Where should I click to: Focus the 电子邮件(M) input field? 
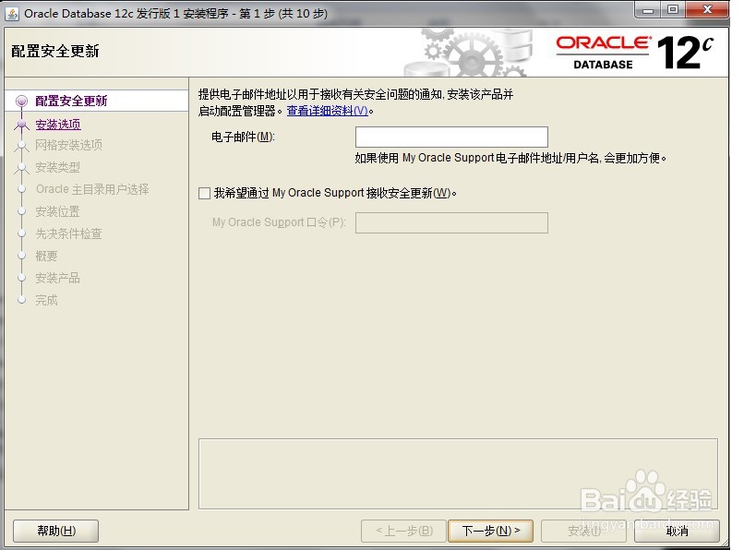pyautogui.click(x=451, y=137)
